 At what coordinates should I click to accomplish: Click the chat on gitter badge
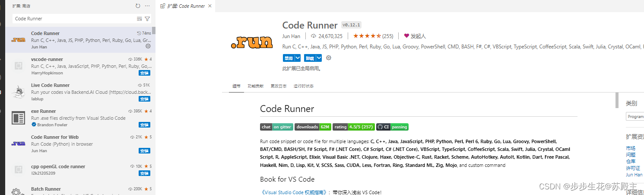click(276, 127)
